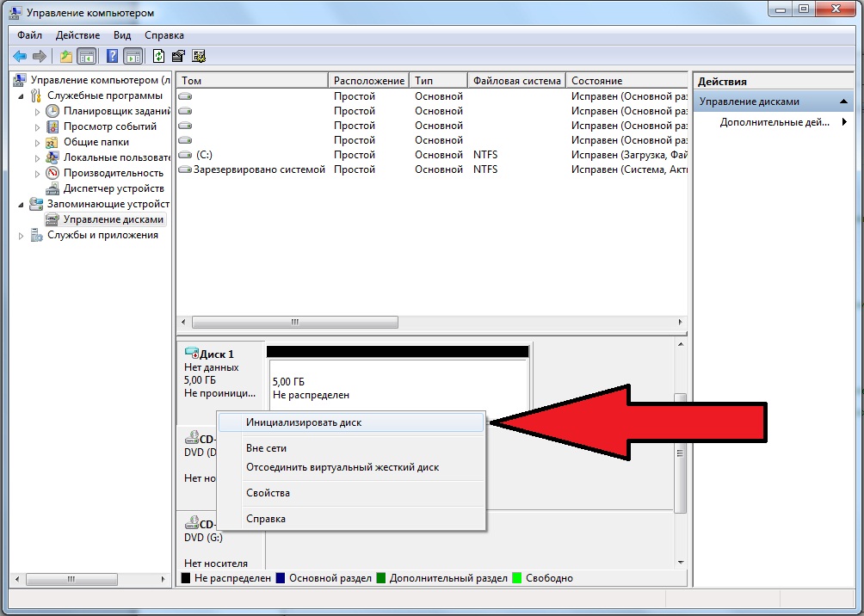Viewport: 864px width, 616px height.
Task: Collapse the Запоминающие устройства node
Action: 21,205
